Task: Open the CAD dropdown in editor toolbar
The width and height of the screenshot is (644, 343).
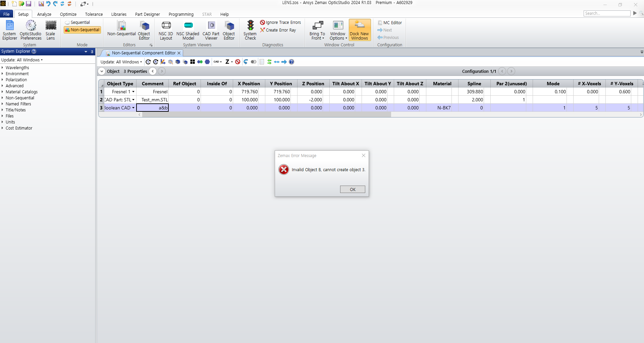Action: click(x=218, y=62)
